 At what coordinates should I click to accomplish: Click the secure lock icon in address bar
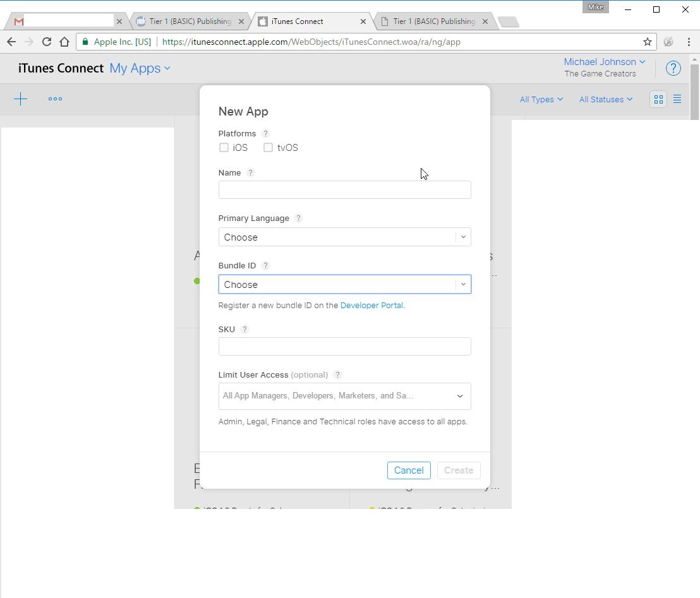(85, 42)
